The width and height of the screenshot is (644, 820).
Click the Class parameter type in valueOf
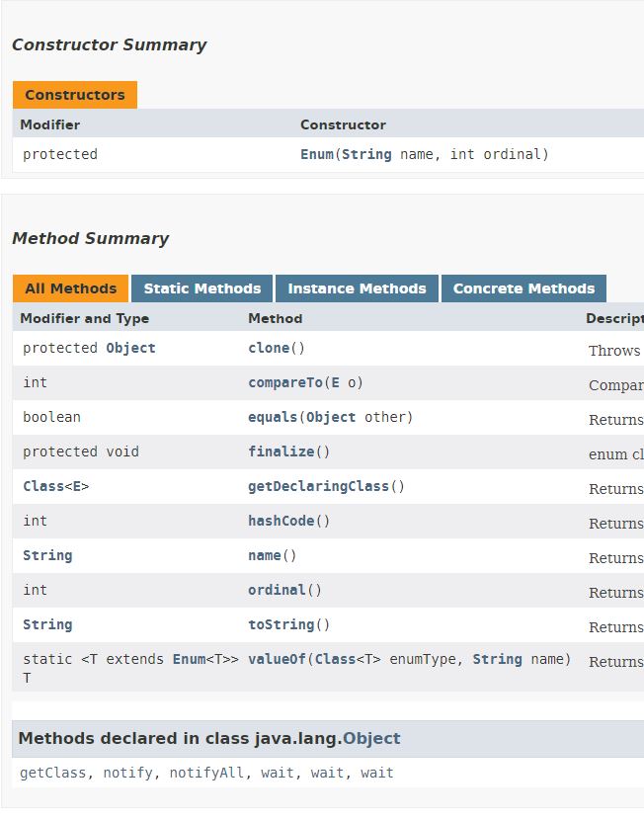(x=335, y=658)
